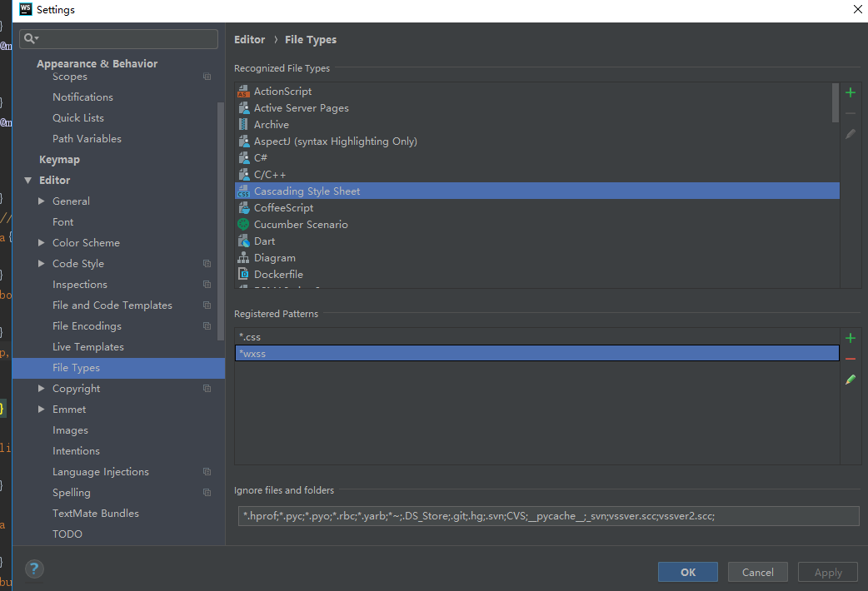Open the Live Templates settings page

coord(88,347)
